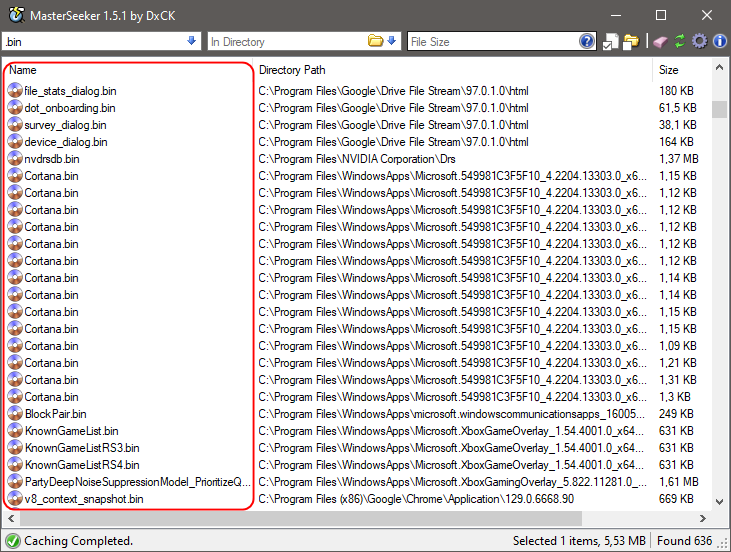Open the blue info about icon
This screenshot has height=552, width=731.
(x=720, y=41)
